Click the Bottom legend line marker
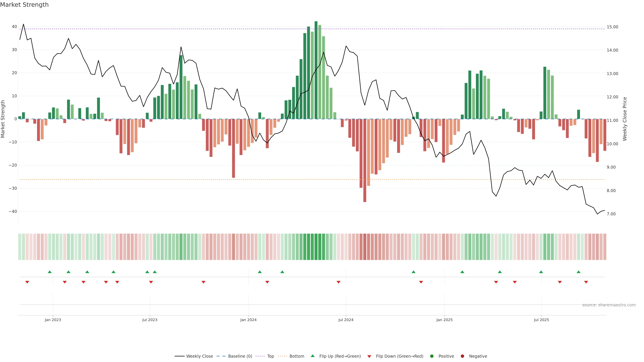 click(282, 356)
